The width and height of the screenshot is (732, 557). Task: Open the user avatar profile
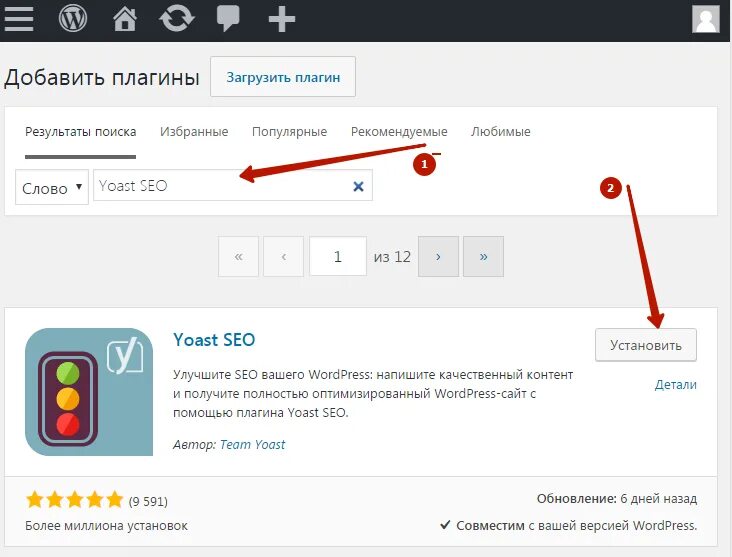(x=705, y=19)
